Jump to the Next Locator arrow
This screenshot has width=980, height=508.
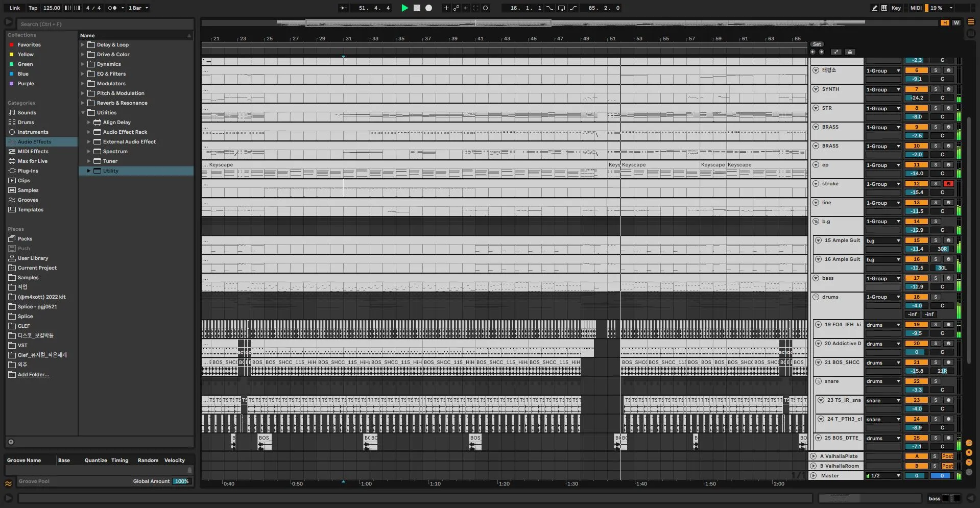point(821,52)
